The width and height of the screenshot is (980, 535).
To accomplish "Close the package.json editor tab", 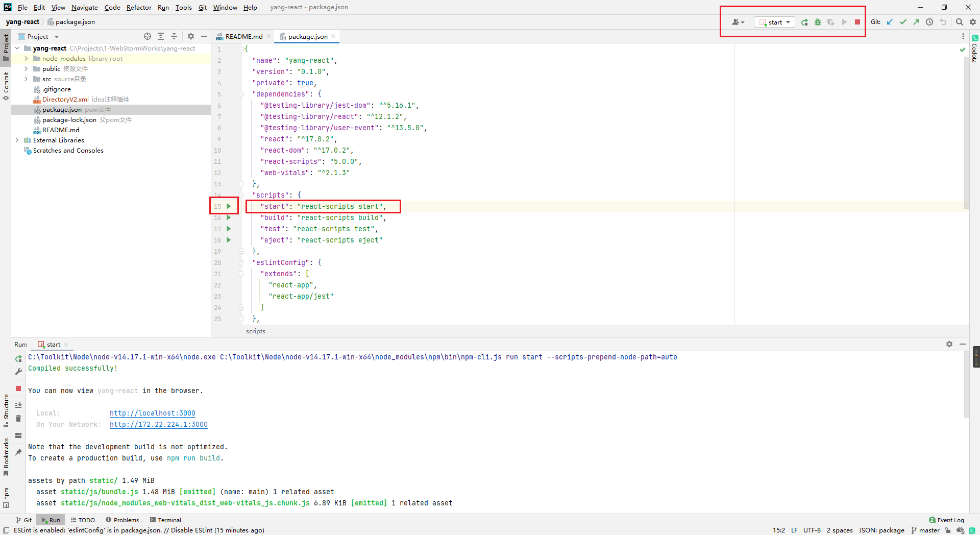I will 333,36.
